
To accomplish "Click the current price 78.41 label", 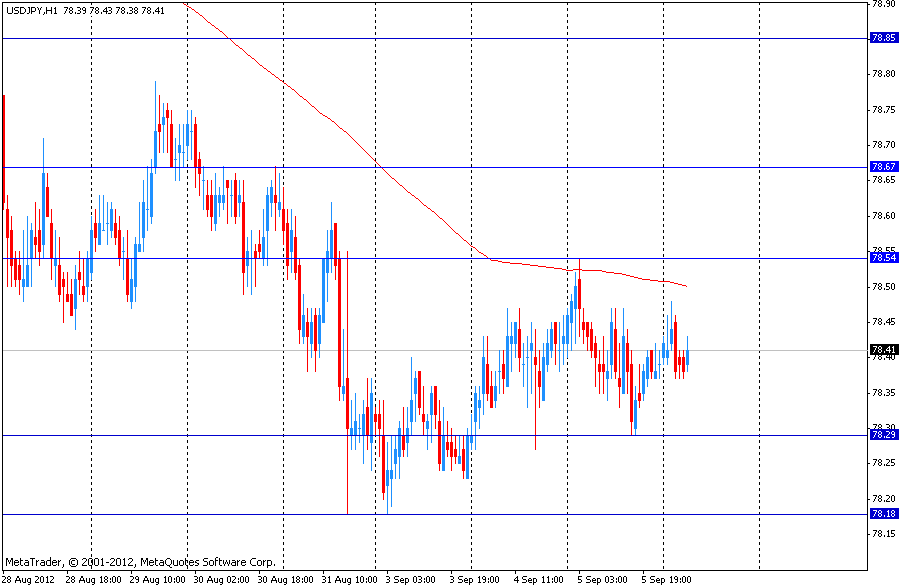I will coord(882,350).
